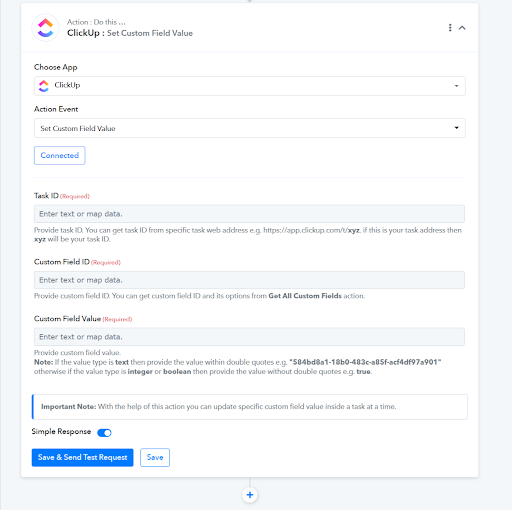Click the action title Set Custom Field Value

click(x=150, y=33)
